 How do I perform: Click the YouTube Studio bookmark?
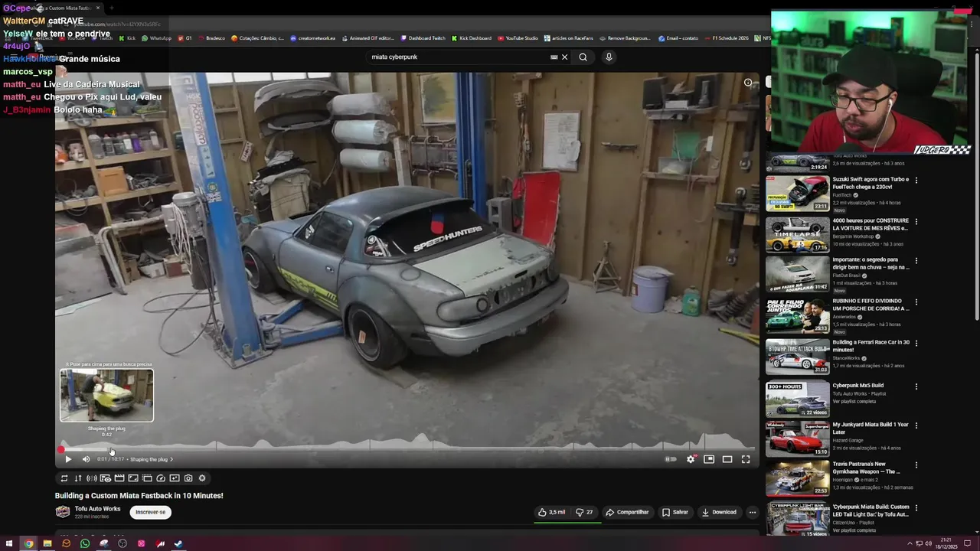[518, 37]
